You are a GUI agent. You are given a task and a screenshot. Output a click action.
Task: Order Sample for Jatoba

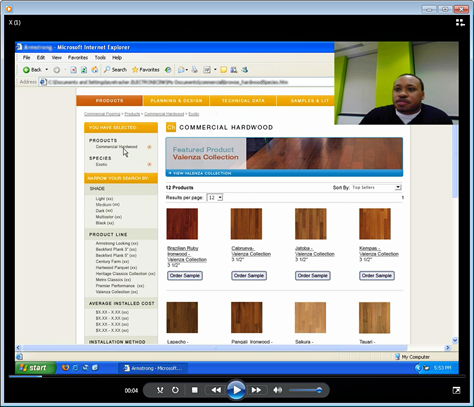313,276
